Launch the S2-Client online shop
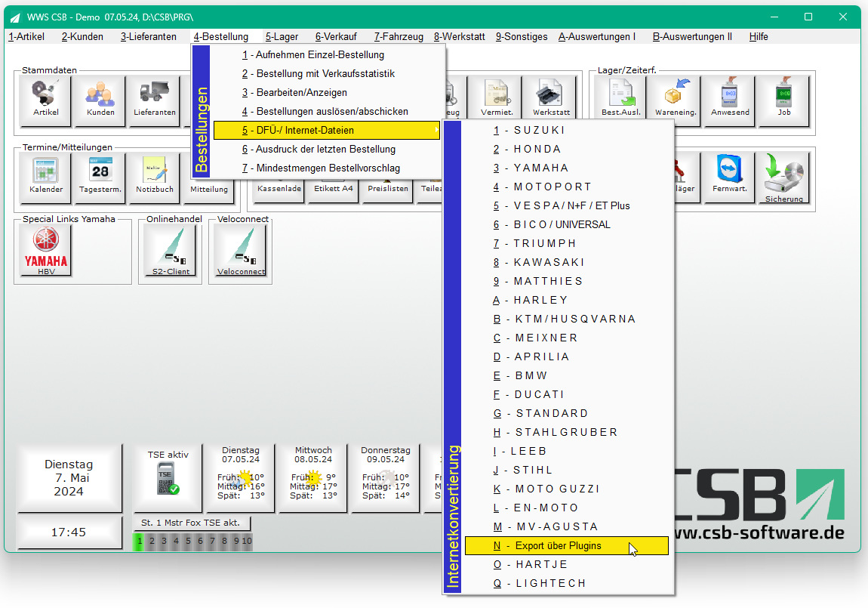Screen dimensions: 868x608 171,250
